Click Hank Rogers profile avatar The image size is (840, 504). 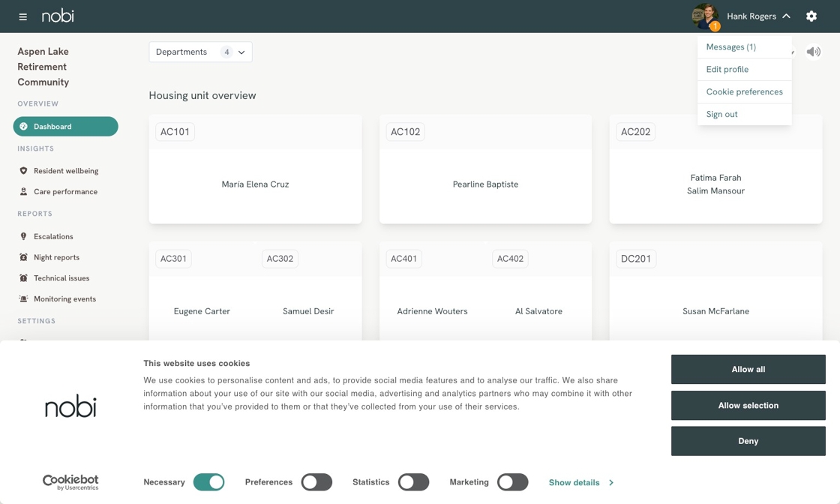tap(705, 16)
